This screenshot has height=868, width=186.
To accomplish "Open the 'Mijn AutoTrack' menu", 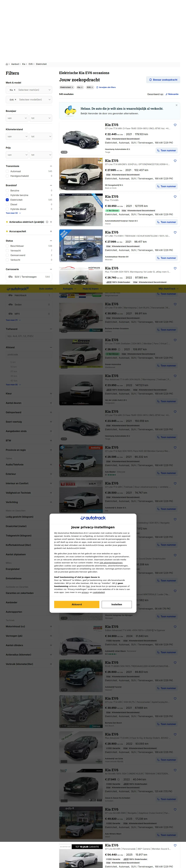I will [x=168, y=289].
